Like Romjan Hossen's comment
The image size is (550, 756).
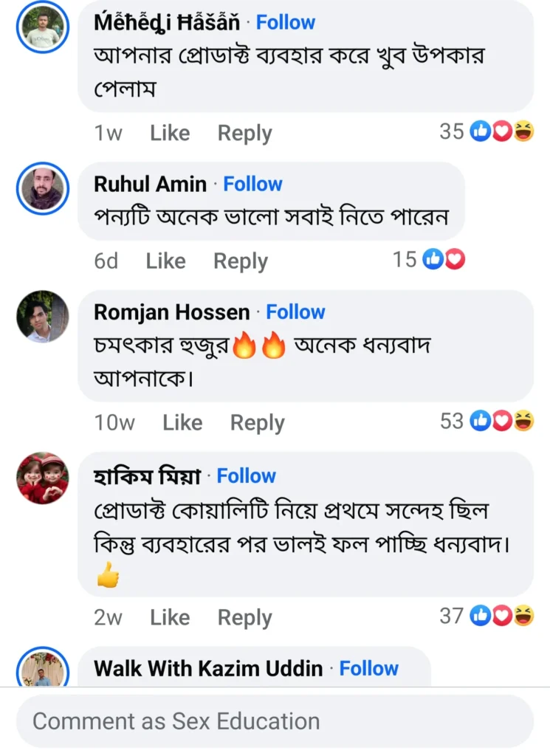coord(182,422)
